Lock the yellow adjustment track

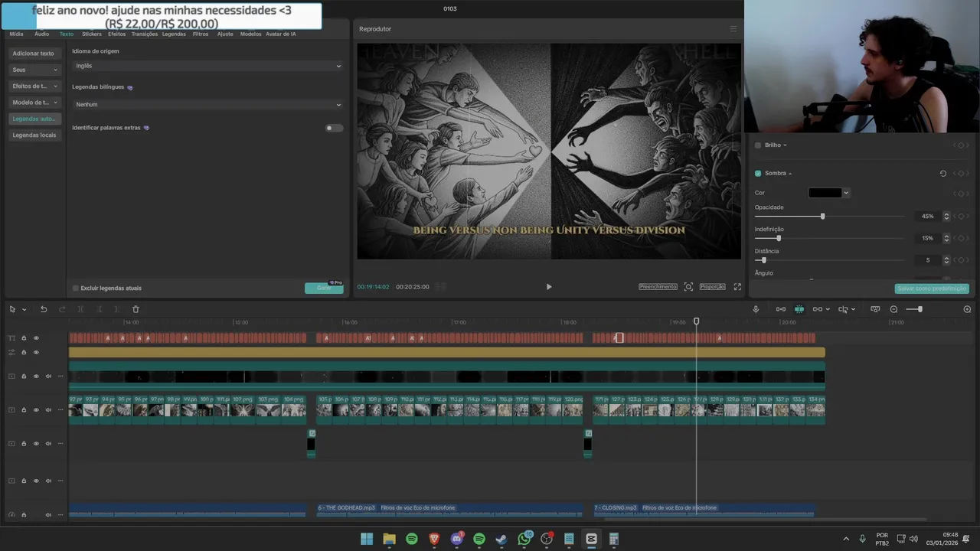pos(24,353)
